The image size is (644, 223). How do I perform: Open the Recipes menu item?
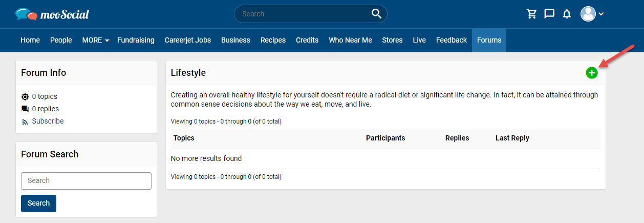tap(273, 40)
